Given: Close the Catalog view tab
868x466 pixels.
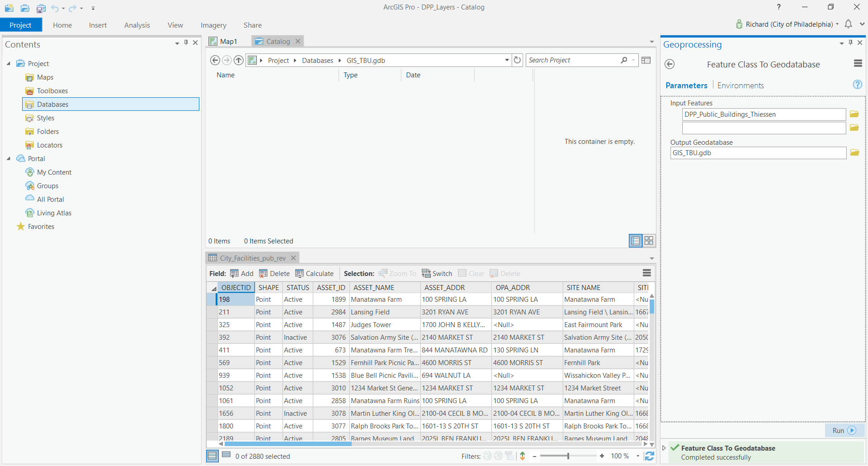Looking at the screenshot, I should (x=298, y=41).
